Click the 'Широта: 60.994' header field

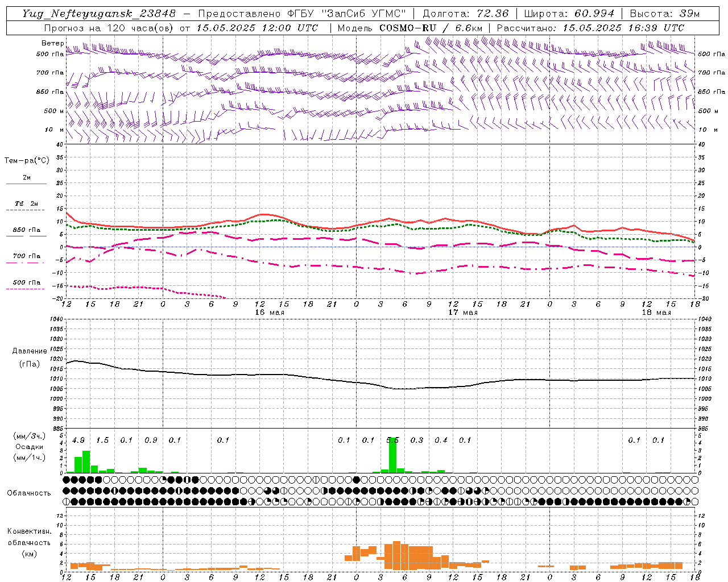pos(569,14)
